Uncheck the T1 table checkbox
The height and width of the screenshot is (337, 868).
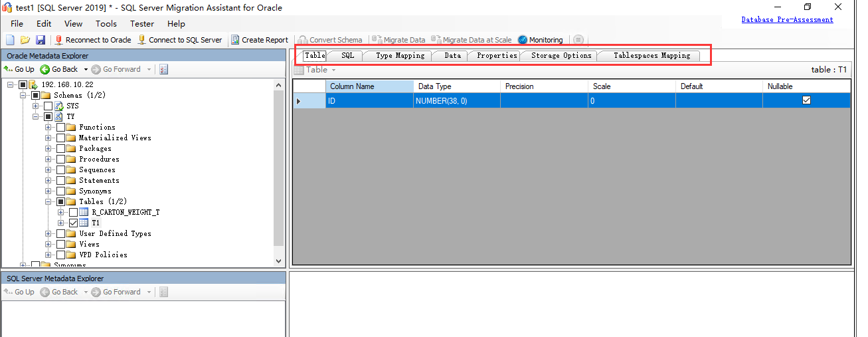click(x=73, y=223)
